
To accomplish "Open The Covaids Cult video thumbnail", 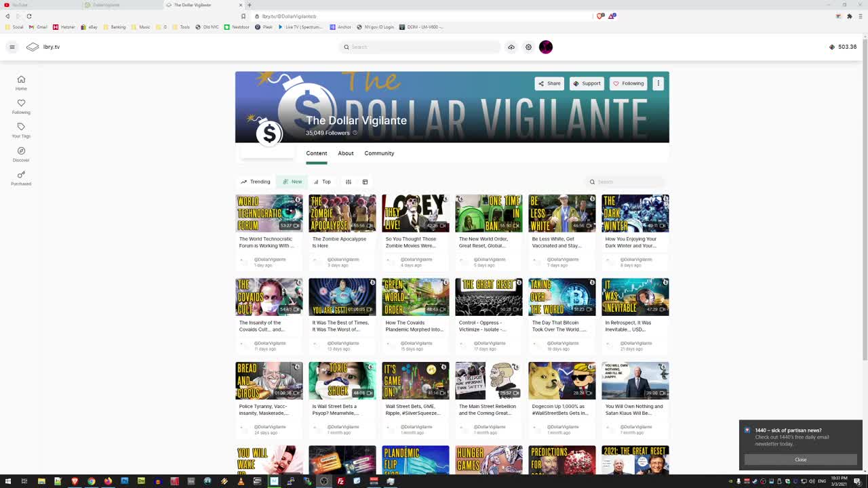I will click(x=269, y=297).
